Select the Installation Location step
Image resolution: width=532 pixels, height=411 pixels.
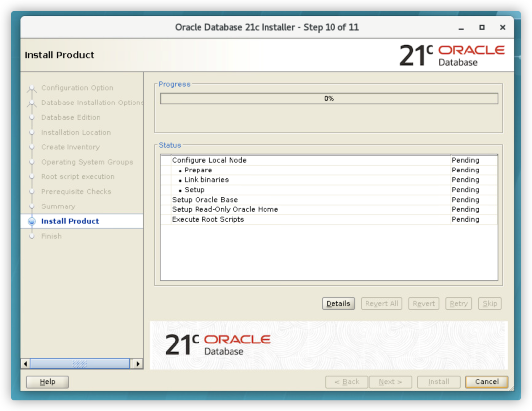(x=76, y=133)
